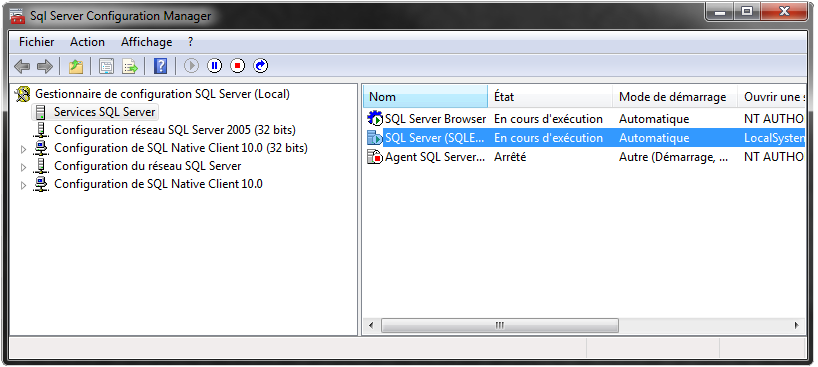The width and height of the screenshot is (818, 367).
Task: Click the Export list toolbar icon
Action: tap(130, 66)
